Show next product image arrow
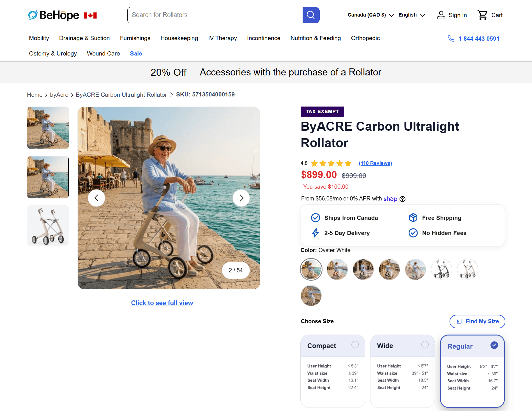The width and height of the screenshot is (532, 411). 241,198
